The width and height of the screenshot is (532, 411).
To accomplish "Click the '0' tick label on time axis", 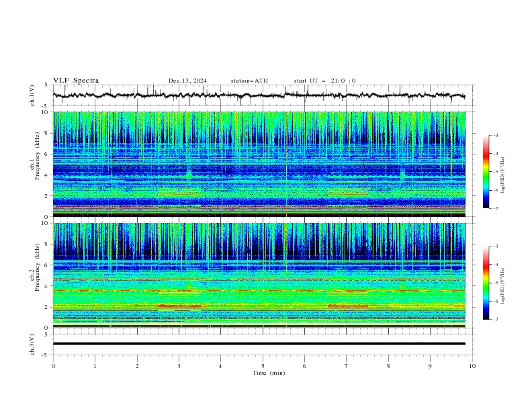I will tap(53, 366).
